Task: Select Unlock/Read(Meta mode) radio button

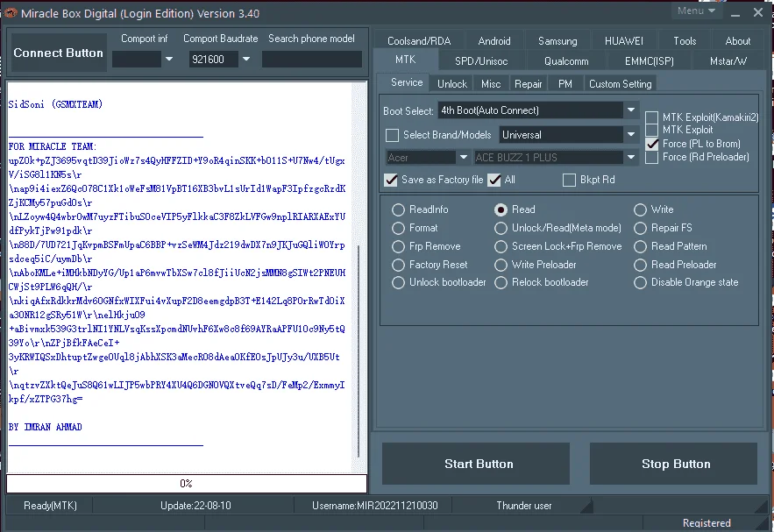Action: tap(501, 228)
